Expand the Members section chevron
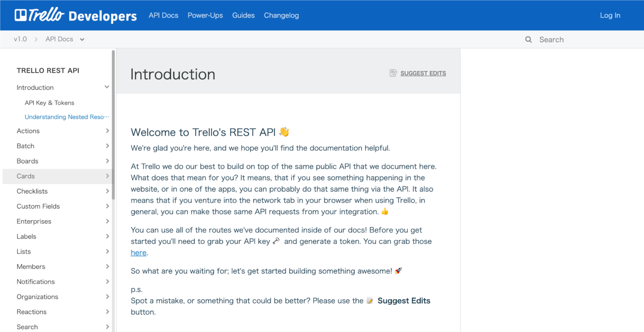 [107, 266]
